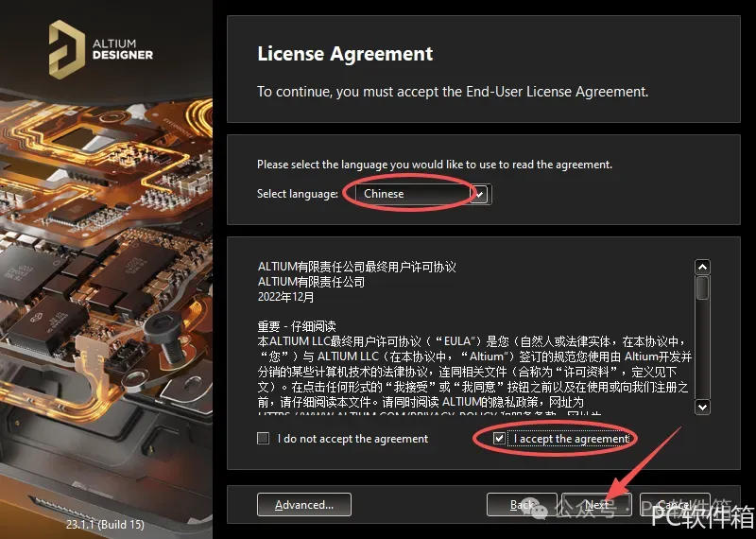Screen dimensions: 756x539
Task: Click the language dropdown arrow icon
Action: 479,195
